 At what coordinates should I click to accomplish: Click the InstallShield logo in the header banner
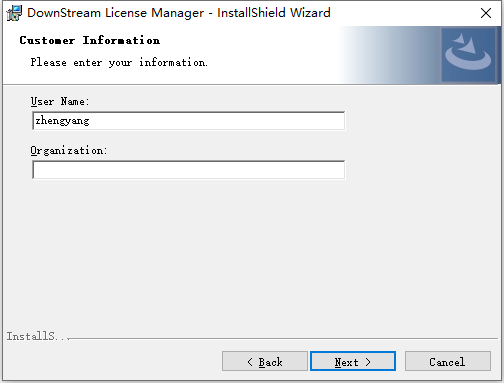(468, 55)
